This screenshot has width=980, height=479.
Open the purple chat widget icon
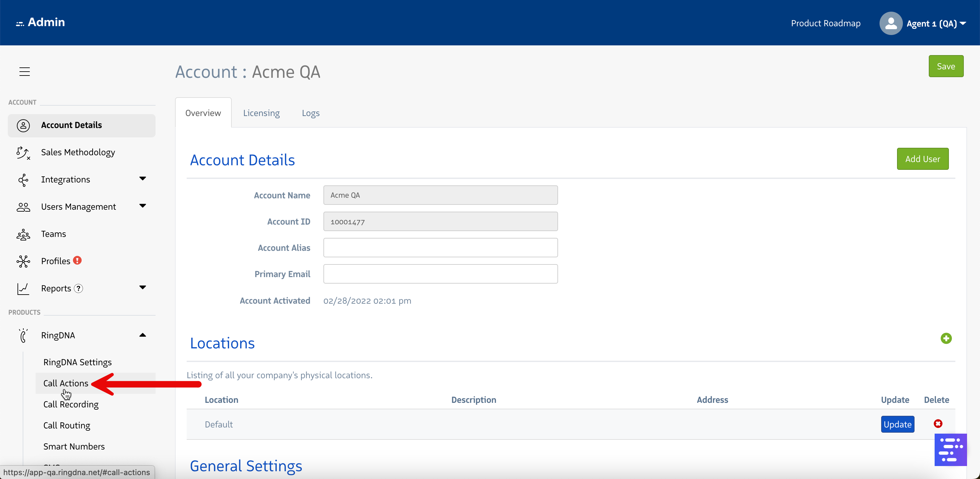click(950, 449)
